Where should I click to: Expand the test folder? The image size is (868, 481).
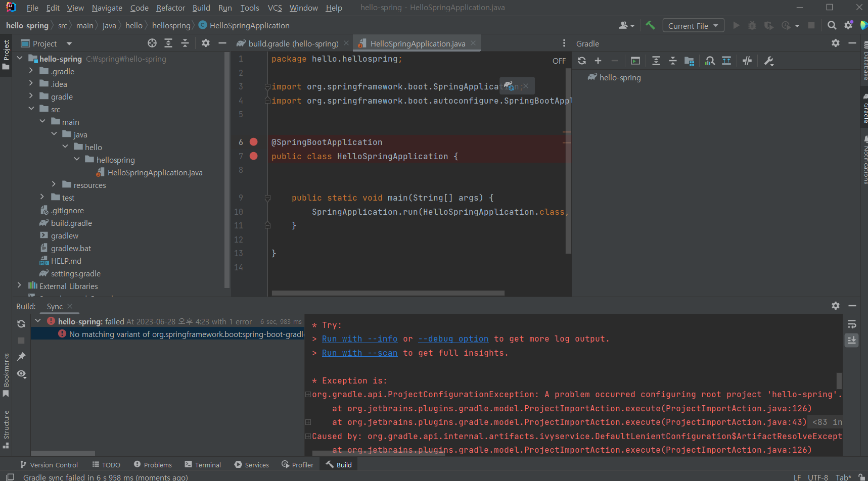pos(42,197)
